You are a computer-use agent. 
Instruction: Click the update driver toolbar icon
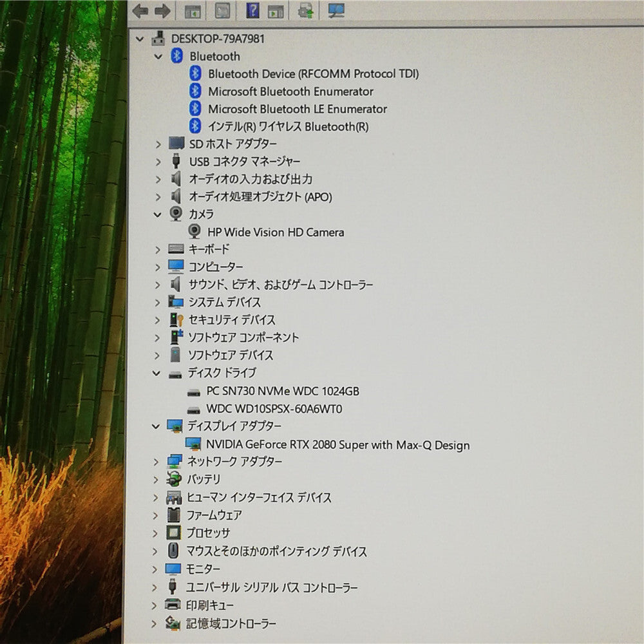(305, 11)
